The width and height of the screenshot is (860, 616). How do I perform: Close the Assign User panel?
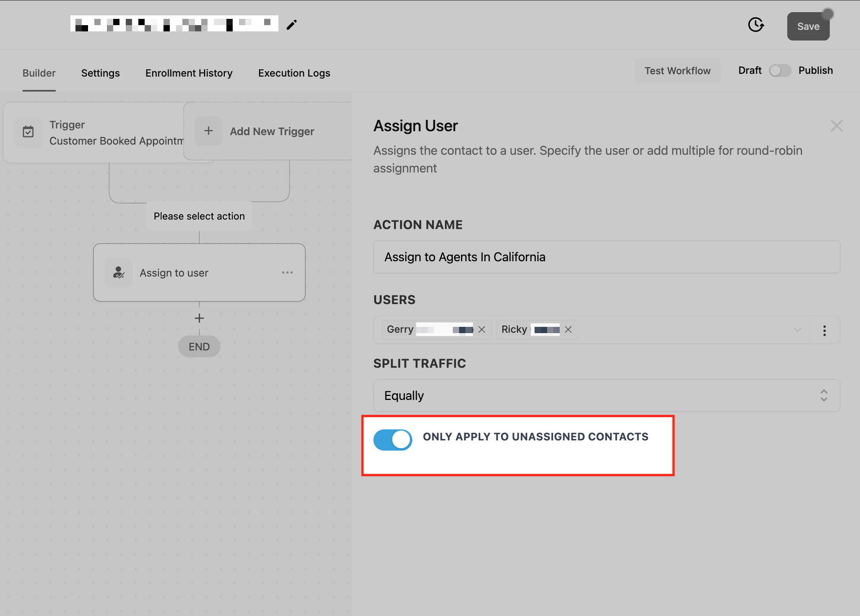point(836,126)
